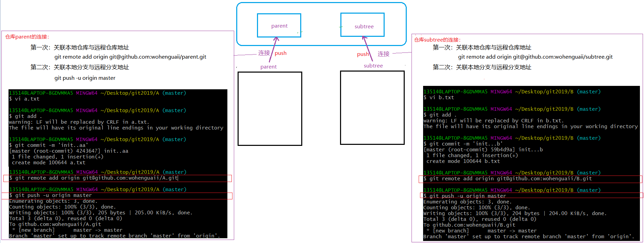644x243 pixels.
Task: Select the empty local box below "parent" label
Action: coord(270,108)
